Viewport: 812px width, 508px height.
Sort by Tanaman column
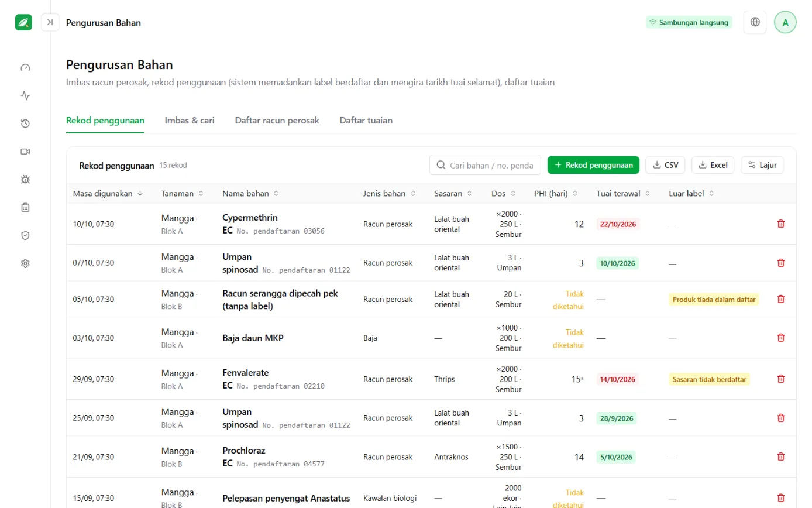pos(183,193)
